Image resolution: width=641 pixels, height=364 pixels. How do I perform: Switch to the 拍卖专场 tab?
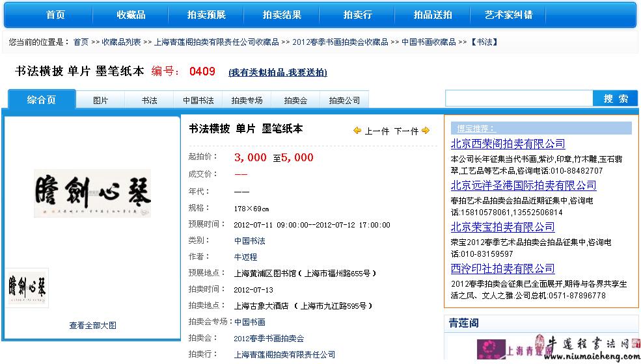point(247,100)
